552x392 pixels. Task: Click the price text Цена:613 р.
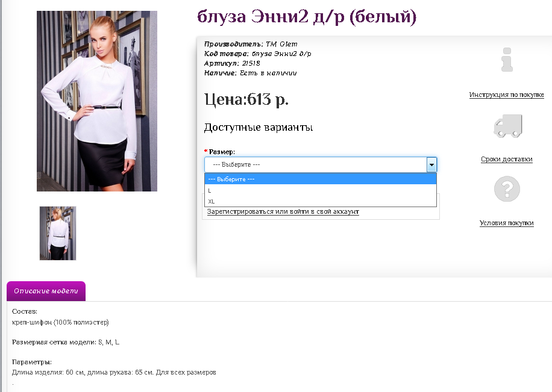[246, 99]
